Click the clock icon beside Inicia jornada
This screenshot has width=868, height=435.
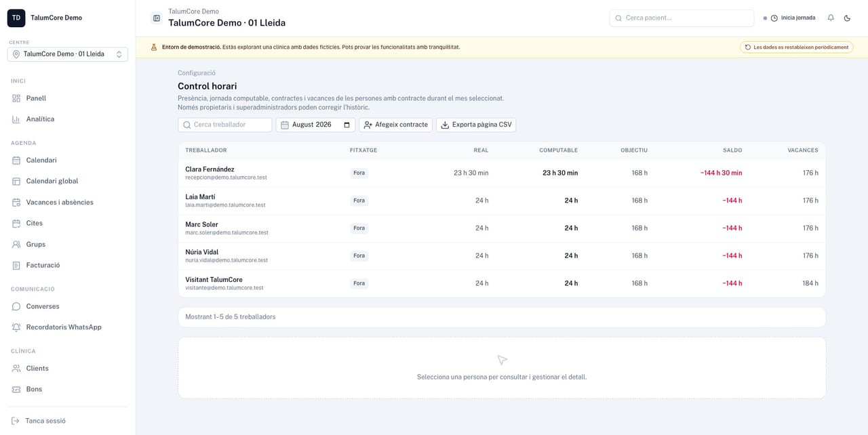(x=774, y=18)
